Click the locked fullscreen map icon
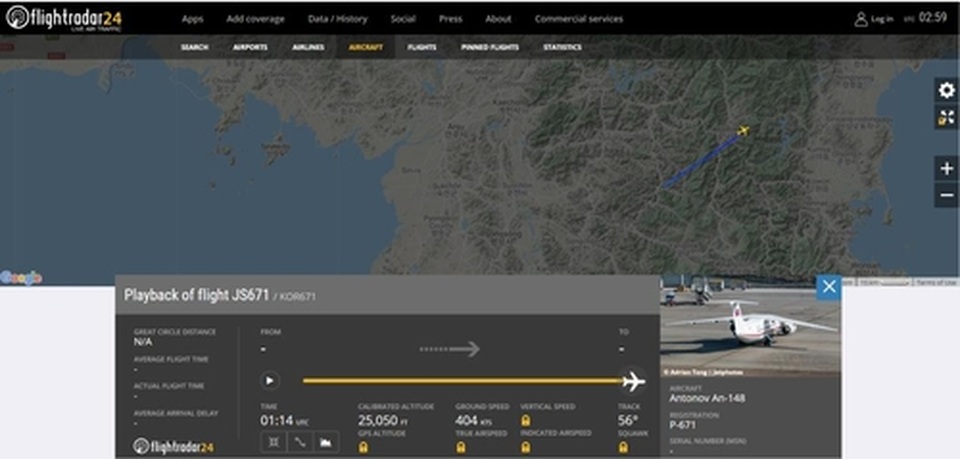 [x=946, y=119]
